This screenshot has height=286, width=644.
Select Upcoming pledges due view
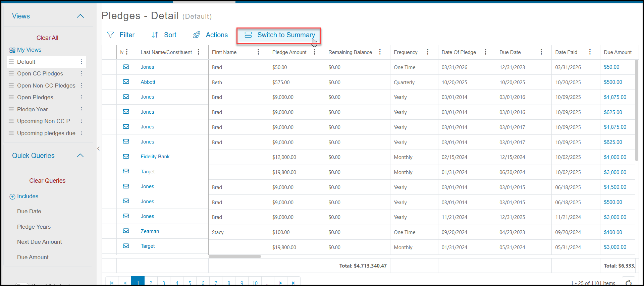(46, 133)
